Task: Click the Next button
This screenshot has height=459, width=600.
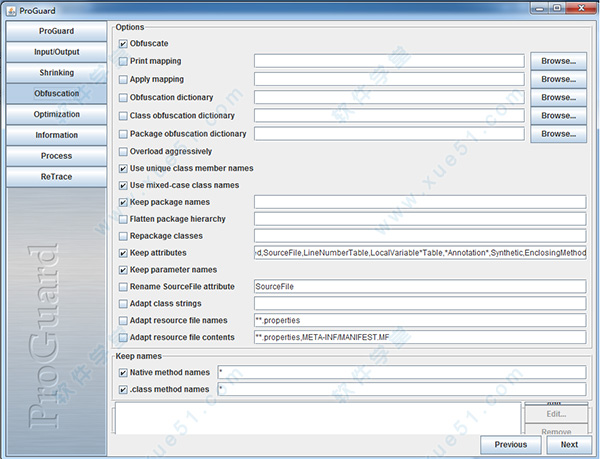Action: [568, 445]
